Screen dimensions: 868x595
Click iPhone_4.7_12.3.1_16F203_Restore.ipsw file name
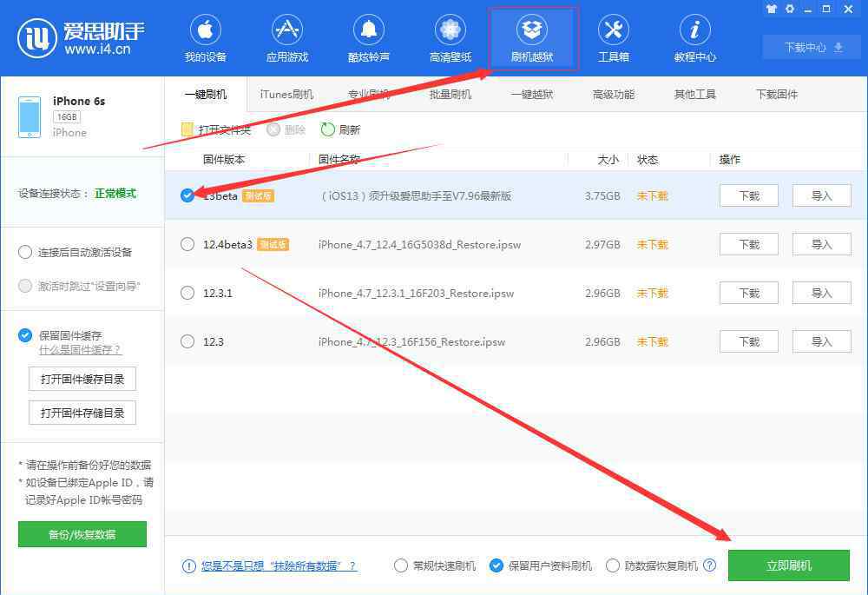tap(417, 293)
